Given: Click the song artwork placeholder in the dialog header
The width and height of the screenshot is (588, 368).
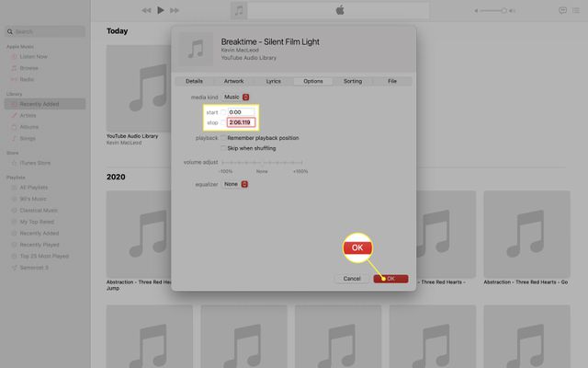Looking at the screenshot, I should pos(196,49).
